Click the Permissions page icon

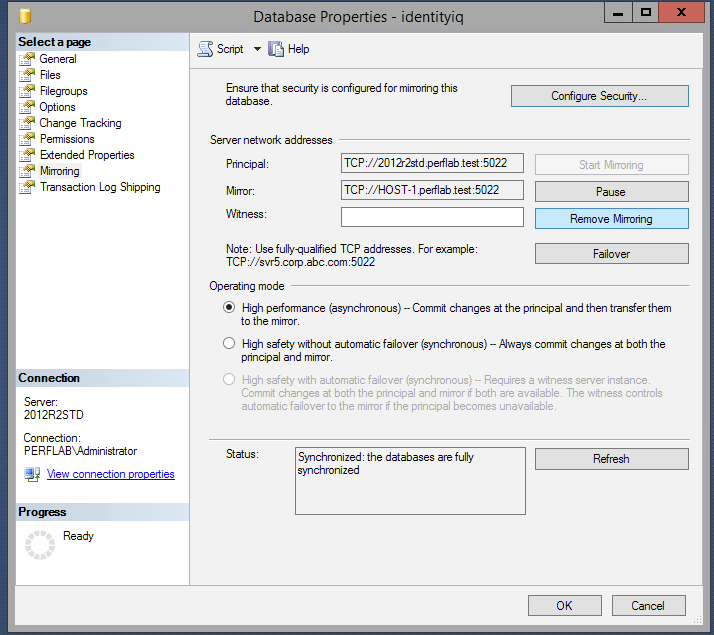(x=27, y=139)
